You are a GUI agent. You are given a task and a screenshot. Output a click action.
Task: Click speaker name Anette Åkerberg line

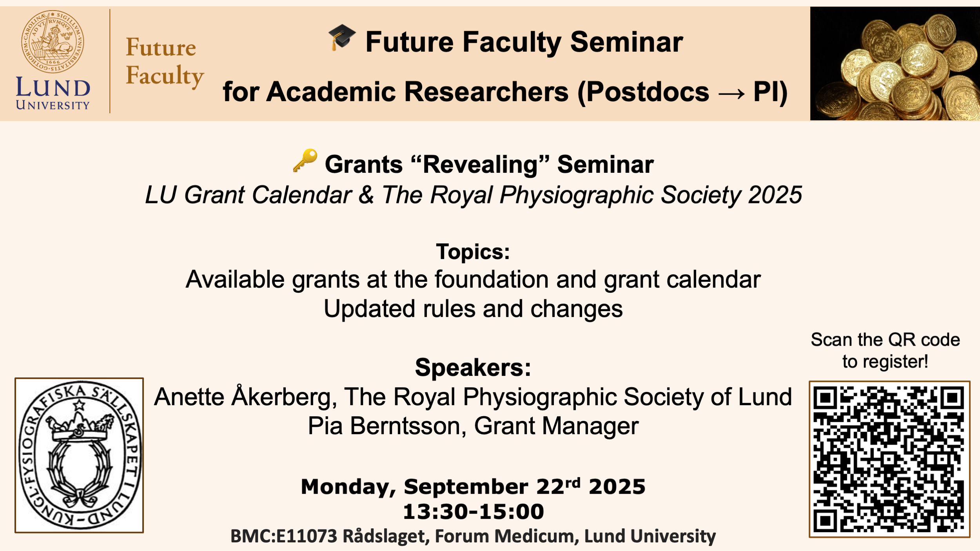click(473, 397)
